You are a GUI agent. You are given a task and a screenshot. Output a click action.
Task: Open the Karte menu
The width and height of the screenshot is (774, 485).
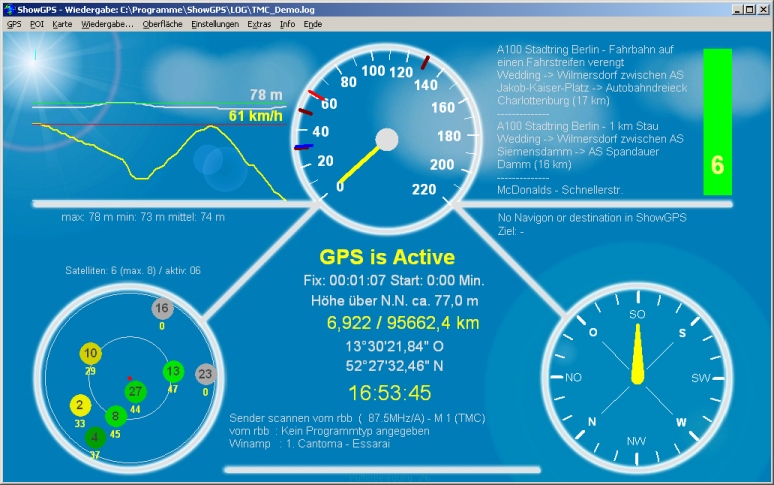click(x=62, y=24)
